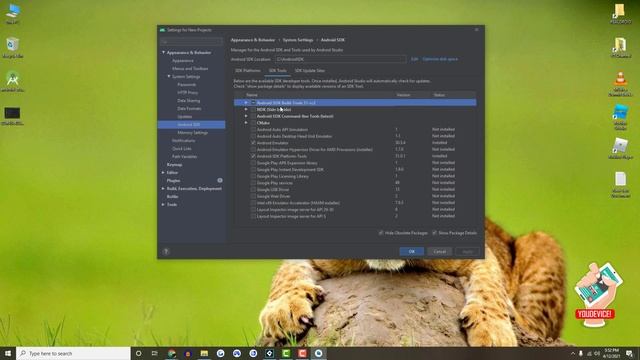Expand the NDK (Side by side) row

tap(246, 109)
